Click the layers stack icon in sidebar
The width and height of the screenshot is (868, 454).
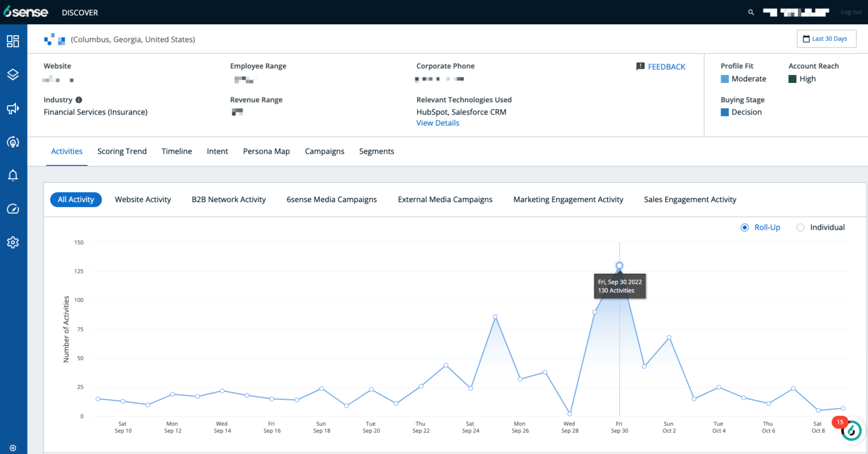(13, 75)
